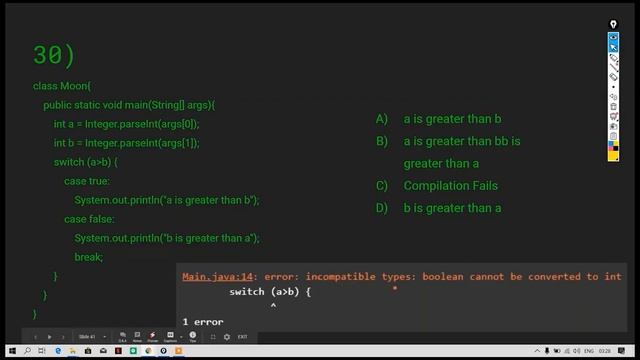Open the Slide 41 selector dropdown
The image size is (640, 360).
(x=92, y=337)
